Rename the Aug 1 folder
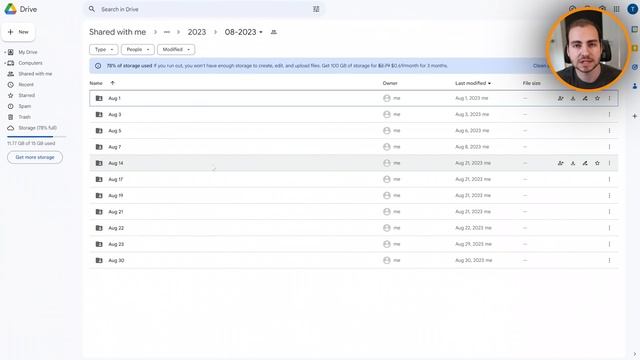The height and width of the screenshot is (360, 640). point(585,98)
